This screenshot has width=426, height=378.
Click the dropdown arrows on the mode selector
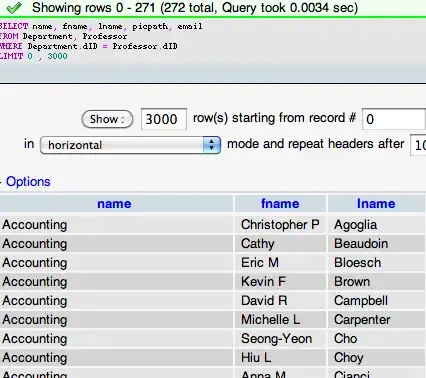[211, 145]
